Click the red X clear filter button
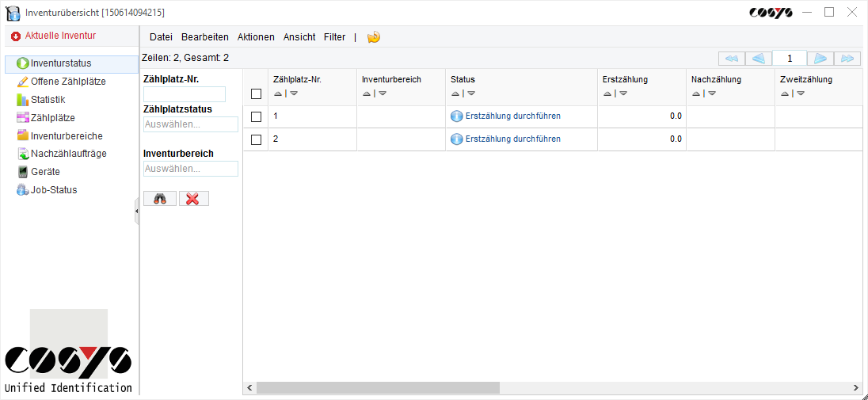This screenshot has width=868, height=400. (x=193, y=199)
